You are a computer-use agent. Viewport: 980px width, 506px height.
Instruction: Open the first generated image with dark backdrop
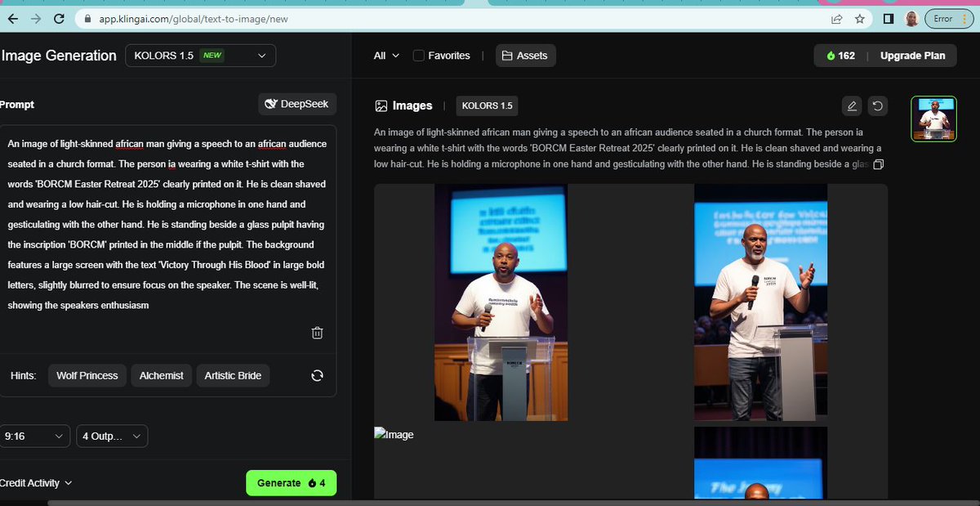(501, 302)
